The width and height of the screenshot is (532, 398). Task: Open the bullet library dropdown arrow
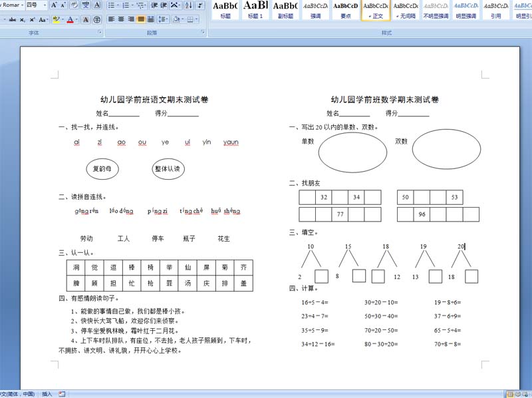(118, 5)
